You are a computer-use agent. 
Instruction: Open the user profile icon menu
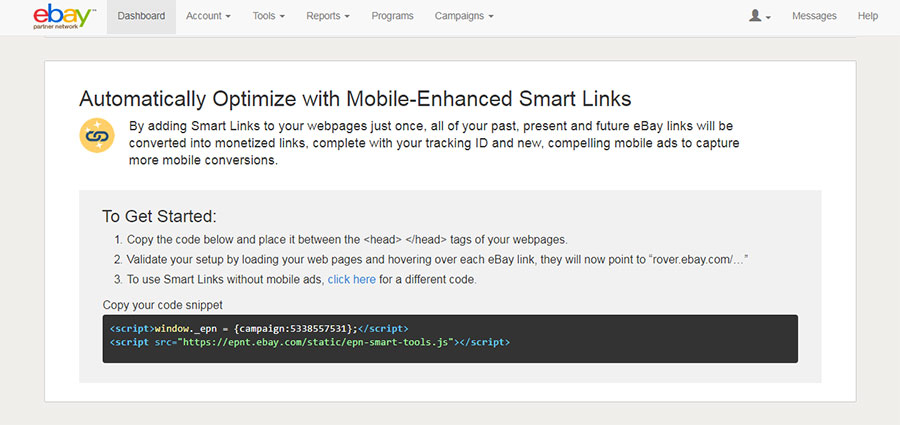point(759,16)
